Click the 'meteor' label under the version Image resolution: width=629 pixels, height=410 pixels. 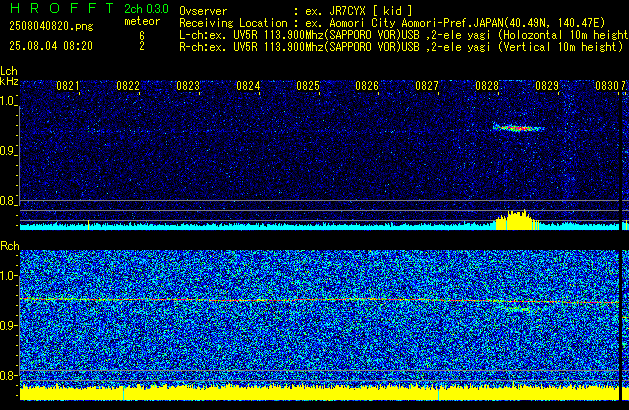[142, 21]
